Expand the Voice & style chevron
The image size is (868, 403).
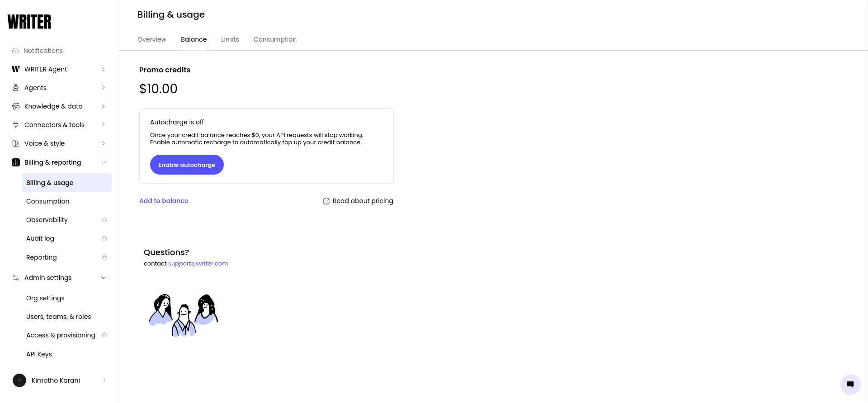point(104,143)
